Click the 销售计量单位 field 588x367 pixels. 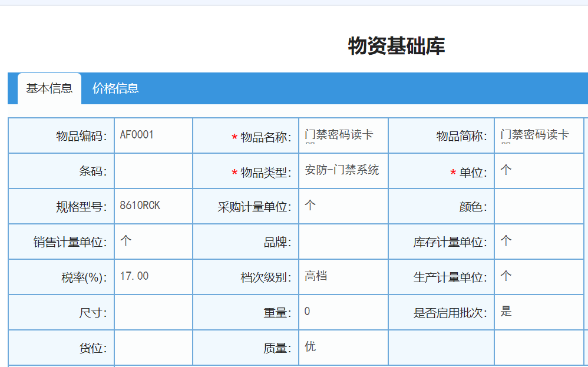click(x=153, y=242)
